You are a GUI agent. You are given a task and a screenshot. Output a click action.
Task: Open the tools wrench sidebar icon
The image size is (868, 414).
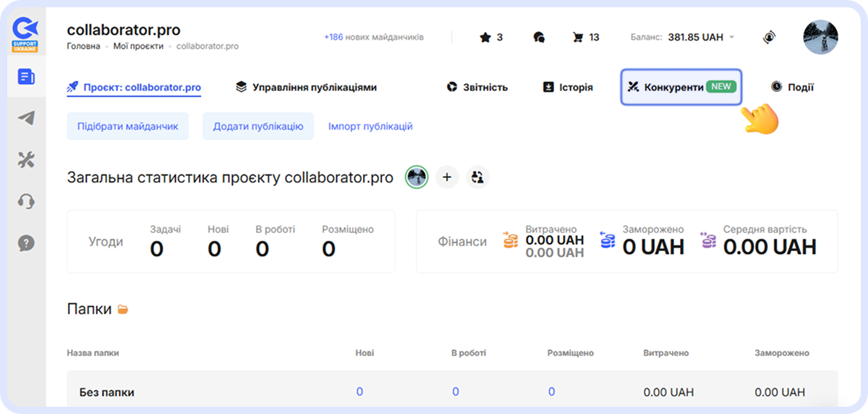click(x=26, y=160)
